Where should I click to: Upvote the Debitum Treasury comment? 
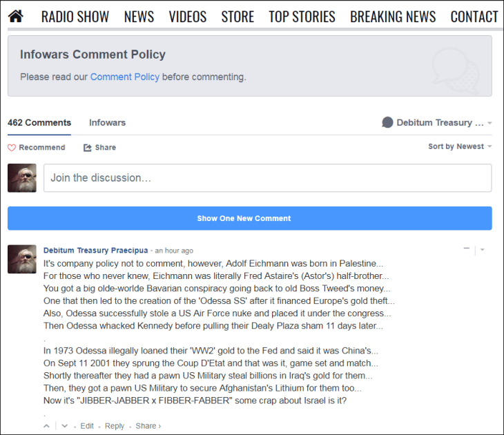47,426
